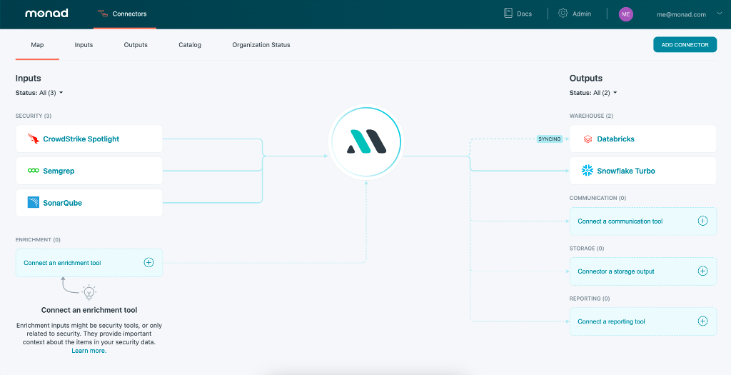Click plus icon on enrichment tool card
The width and height of the screenshot is (732, 376).
point(148,262)
